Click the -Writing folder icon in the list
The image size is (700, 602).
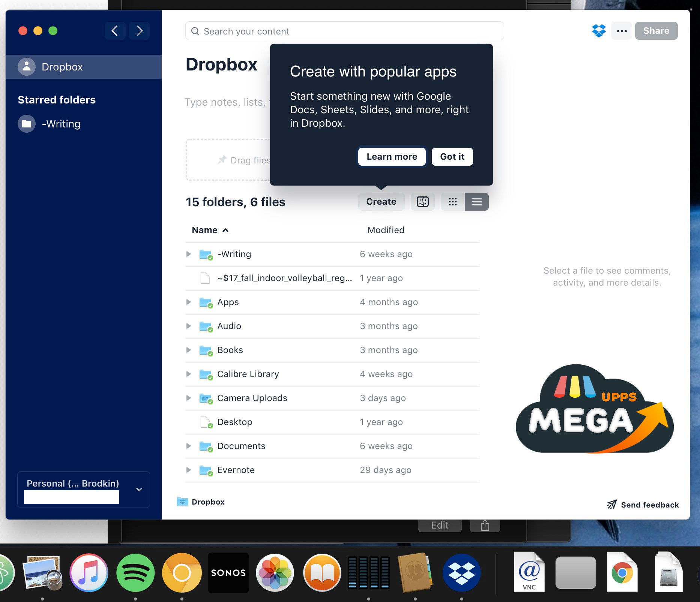206,254
